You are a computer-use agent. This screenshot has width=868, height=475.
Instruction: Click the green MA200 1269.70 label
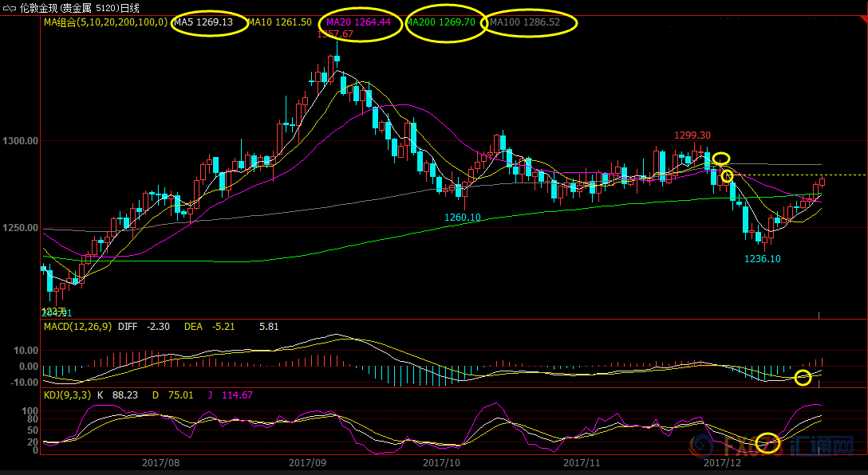(441, 22)
